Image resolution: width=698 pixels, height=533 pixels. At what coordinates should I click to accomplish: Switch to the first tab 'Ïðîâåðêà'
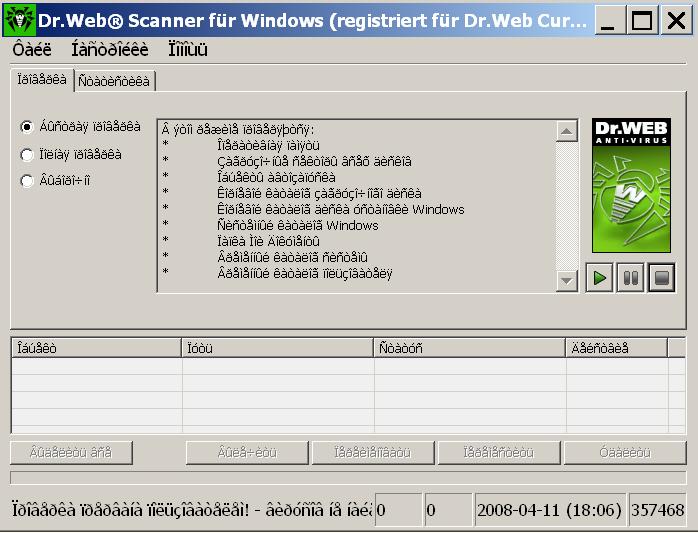point(42,80)
